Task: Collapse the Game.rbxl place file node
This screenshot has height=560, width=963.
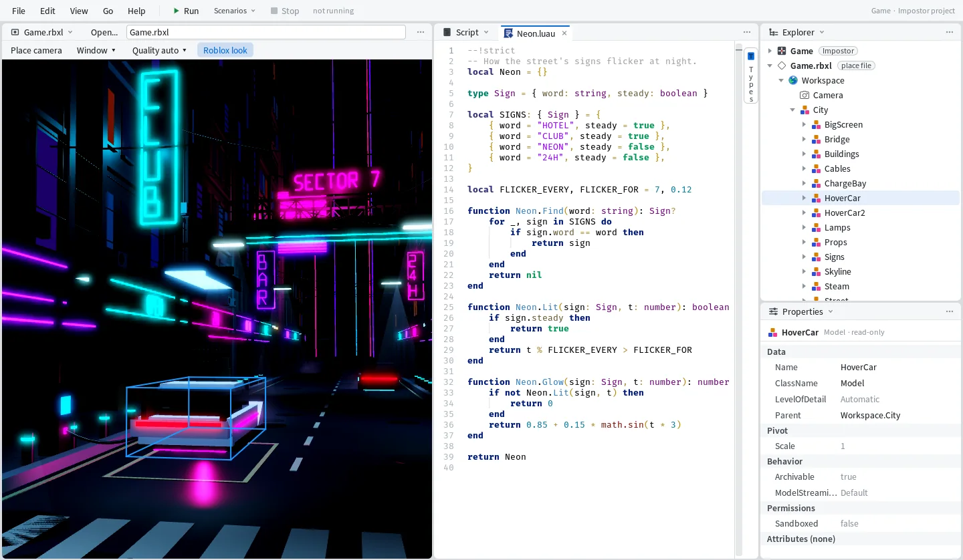Action: [x=770, y=65]
